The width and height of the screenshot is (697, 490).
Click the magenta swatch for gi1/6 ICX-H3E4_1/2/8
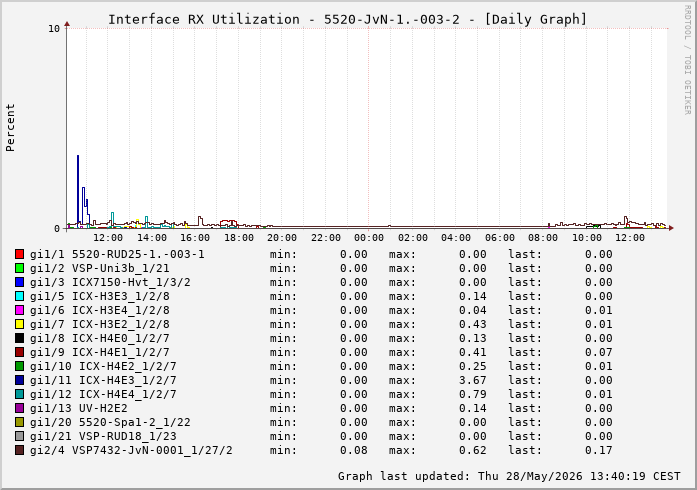pos(19,310)
